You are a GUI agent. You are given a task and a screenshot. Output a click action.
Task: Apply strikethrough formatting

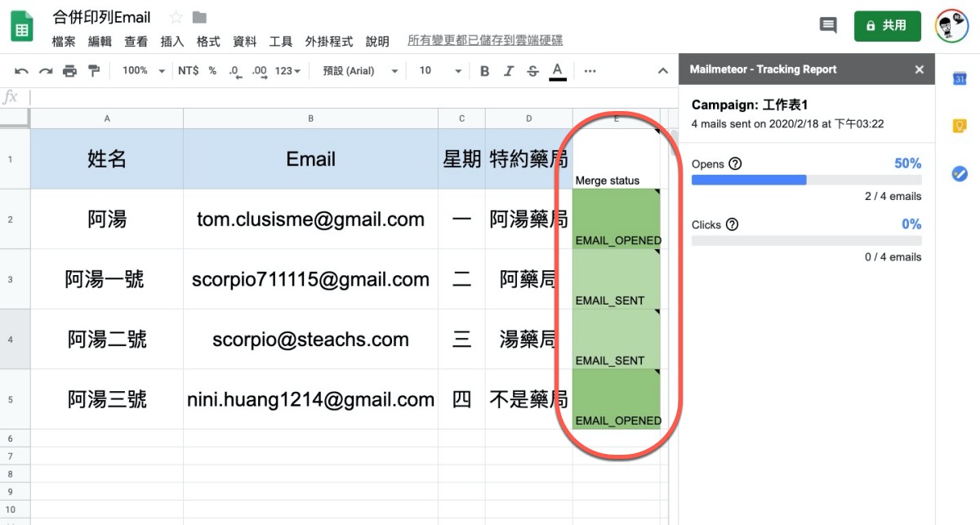tap(533, 71)
